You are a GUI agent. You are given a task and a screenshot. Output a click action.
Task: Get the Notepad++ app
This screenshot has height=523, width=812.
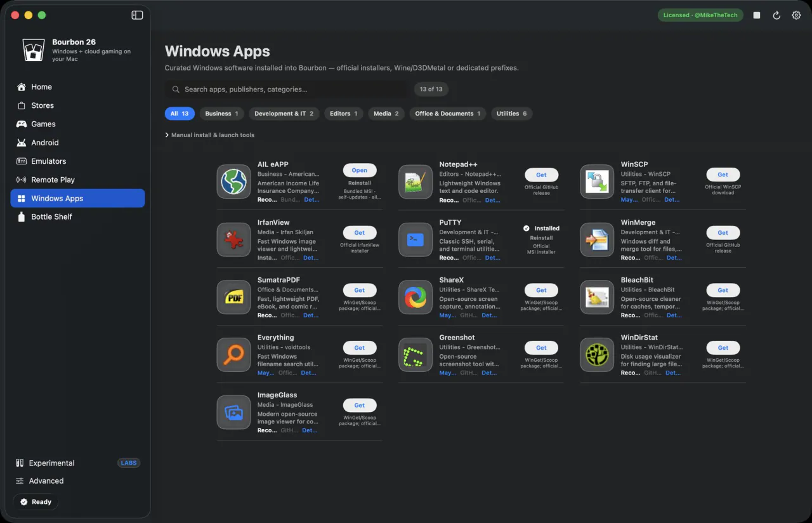541,175
